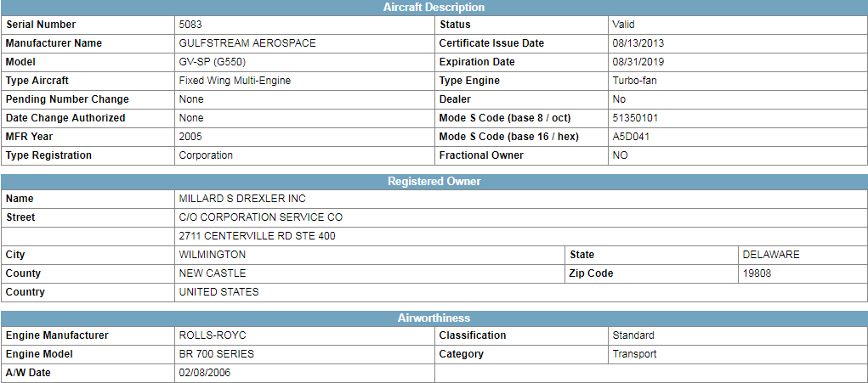Click the Airworthiness section header

click(x=434, y=318)
